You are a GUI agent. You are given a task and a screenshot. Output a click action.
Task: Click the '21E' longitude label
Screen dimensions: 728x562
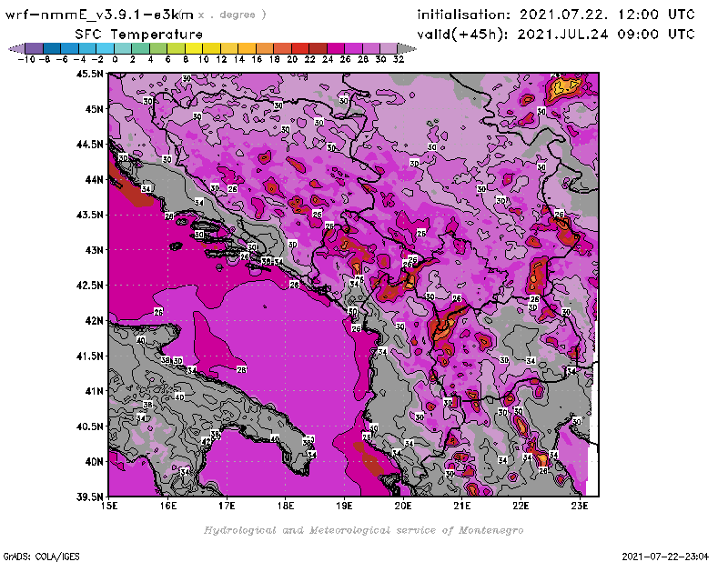pyautogui.click(x=462, y=506)
